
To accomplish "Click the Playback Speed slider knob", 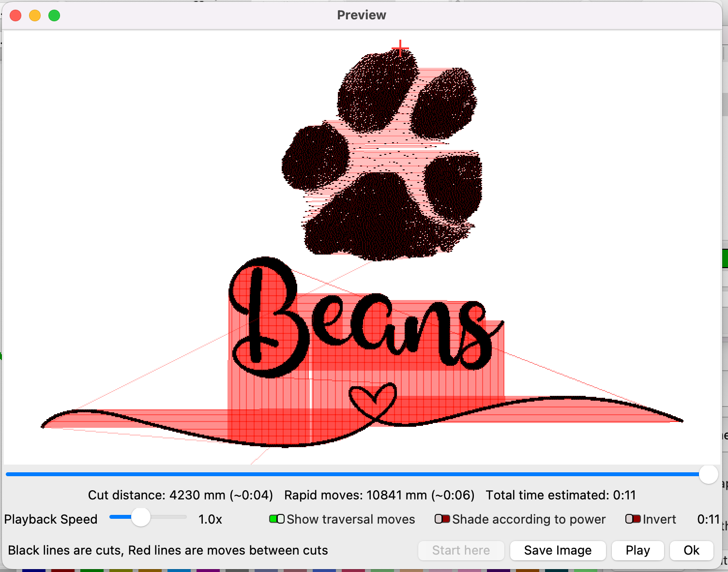I will 141,517.
